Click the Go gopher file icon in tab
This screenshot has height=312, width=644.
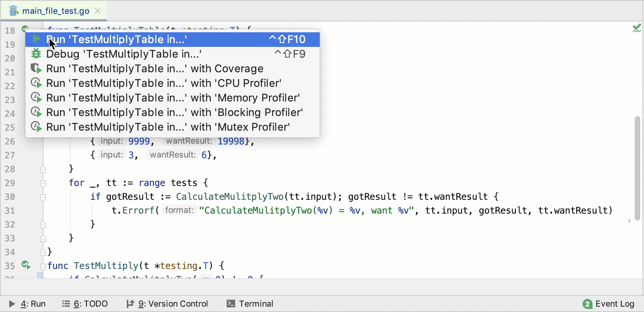click(x=13, y=11)
